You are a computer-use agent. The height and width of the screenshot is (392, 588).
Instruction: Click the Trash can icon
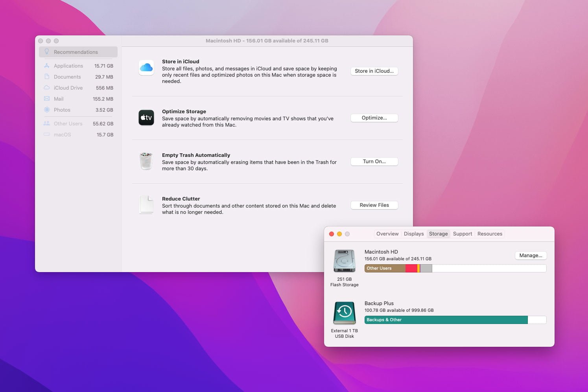(x=146, y=161)
